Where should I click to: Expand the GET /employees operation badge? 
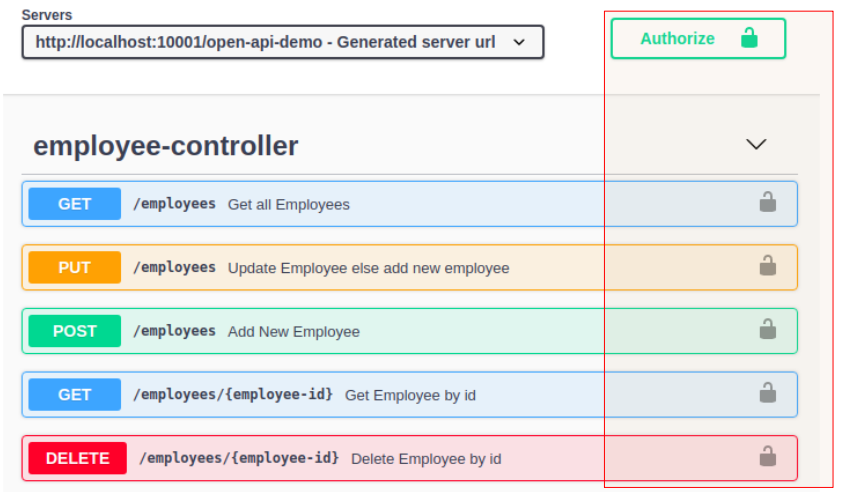[75, 204]
